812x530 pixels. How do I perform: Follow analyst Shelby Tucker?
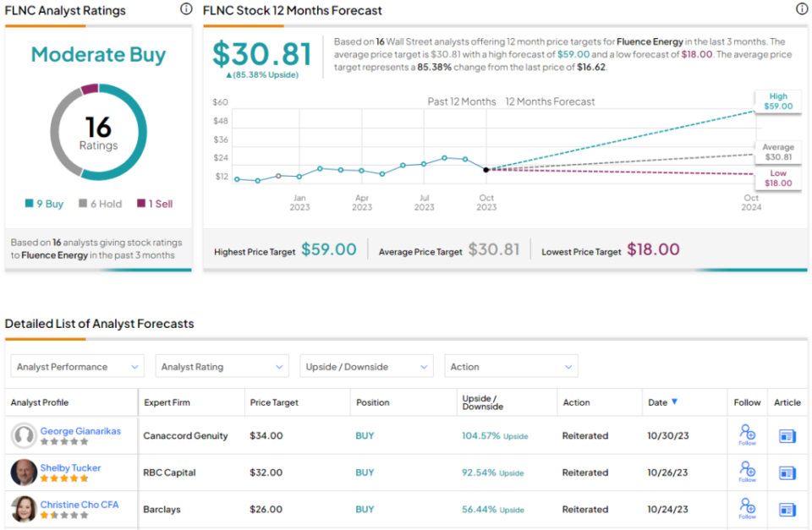coord(747,472)
